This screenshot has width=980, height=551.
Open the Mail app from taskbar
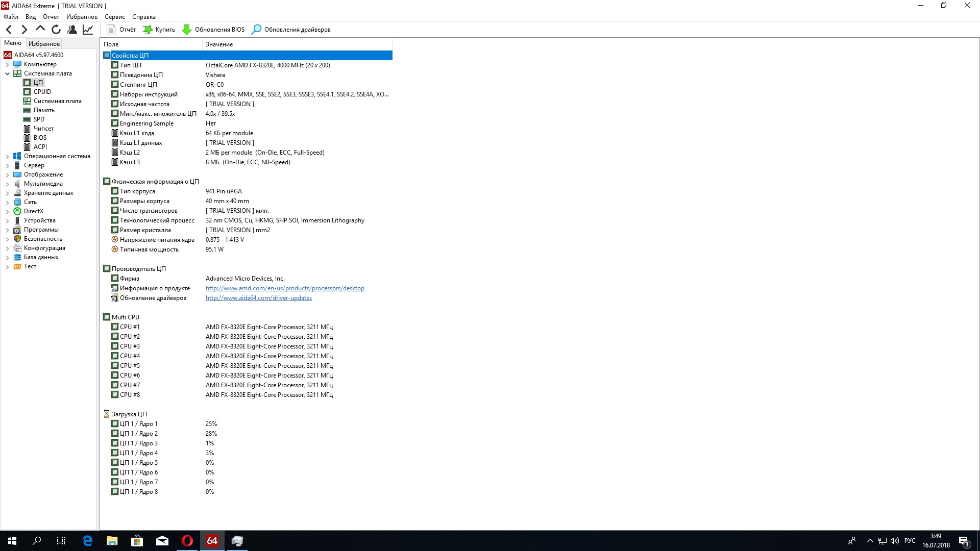click(162, 541)
